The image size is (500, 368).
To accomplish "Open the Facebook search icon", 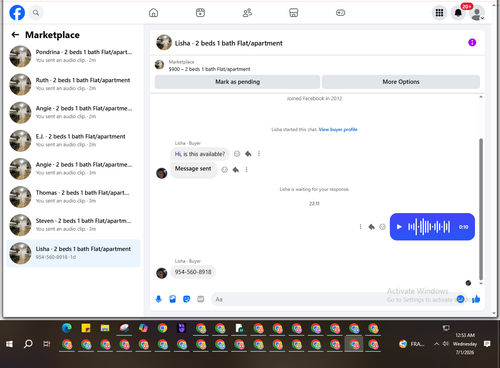I will click(36, 13).
